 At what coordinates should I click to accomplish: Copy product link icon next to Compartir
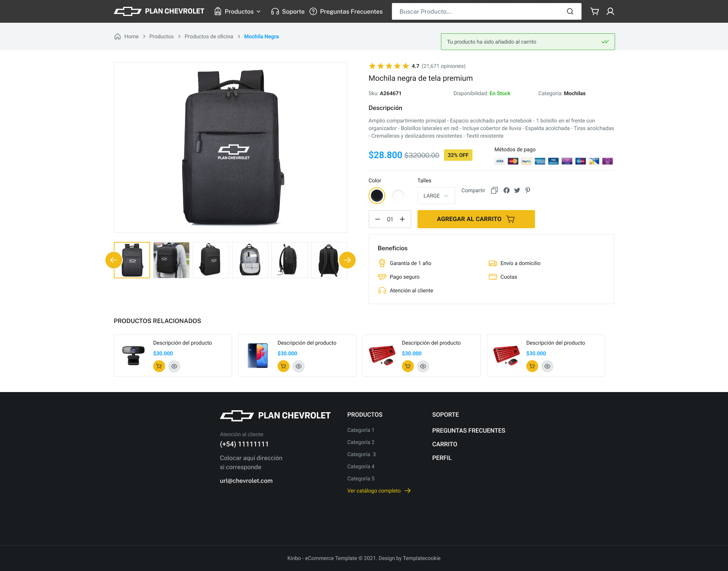click(494, 190)
